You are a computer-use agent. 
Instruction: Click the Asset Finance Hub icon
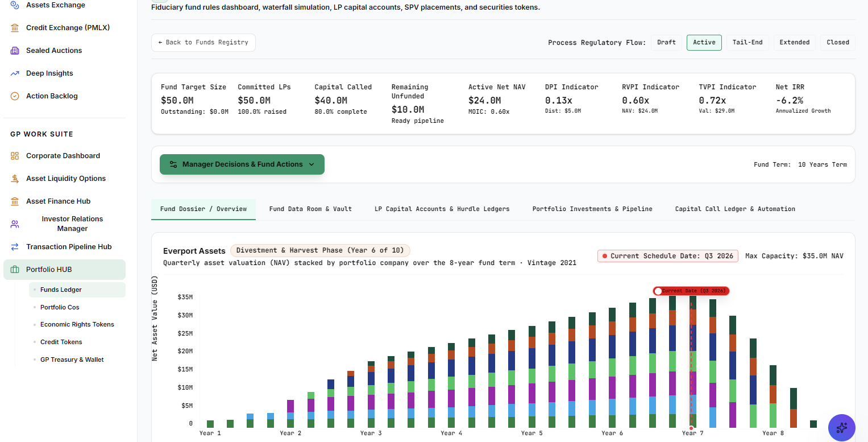[x=15, y=201]
